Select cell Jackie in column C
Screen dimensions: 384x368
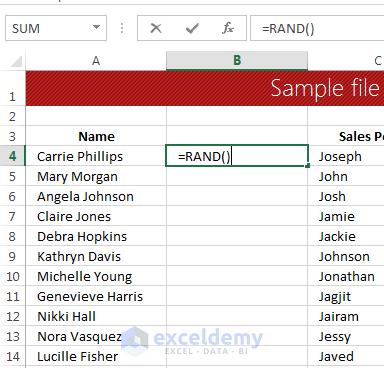coord(346,236)
